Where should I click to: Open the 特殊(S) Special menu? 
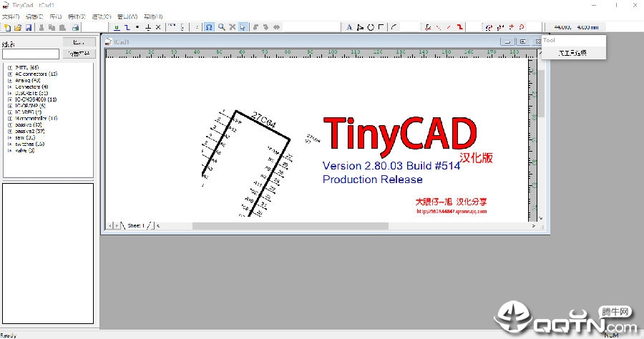77,16
